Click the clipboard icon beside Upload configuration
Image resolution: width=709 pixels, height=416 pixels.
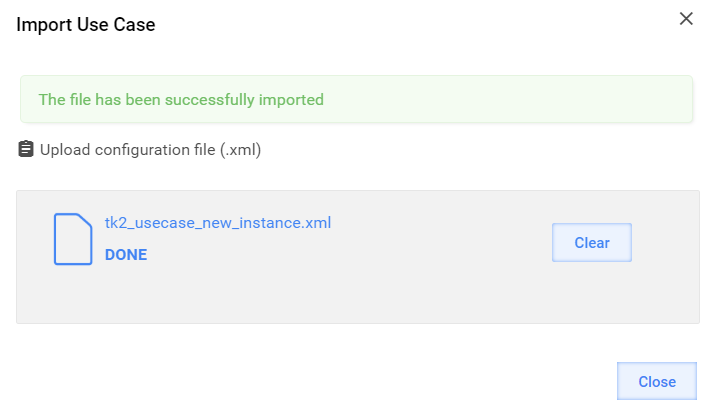pos(26,149)
